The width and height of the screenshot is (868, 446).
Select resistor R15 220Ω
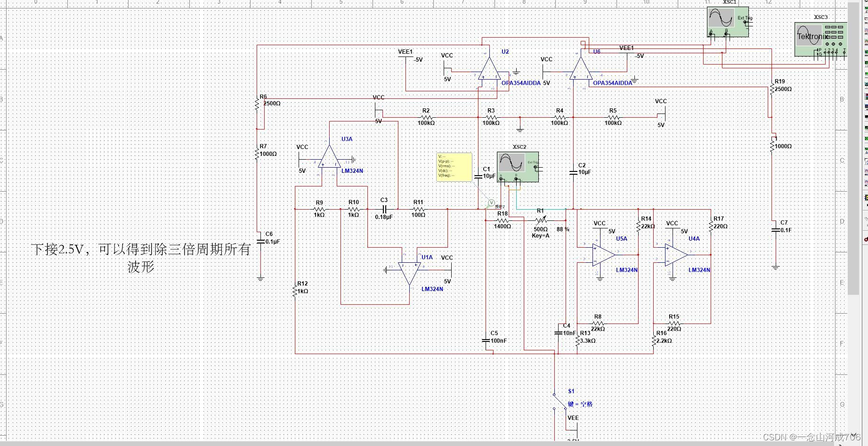674,324
